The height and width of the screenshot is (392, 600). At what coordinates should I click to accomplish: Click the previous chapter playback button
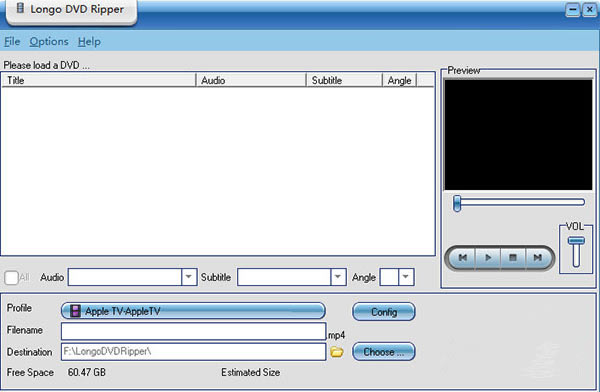[462, 258]
